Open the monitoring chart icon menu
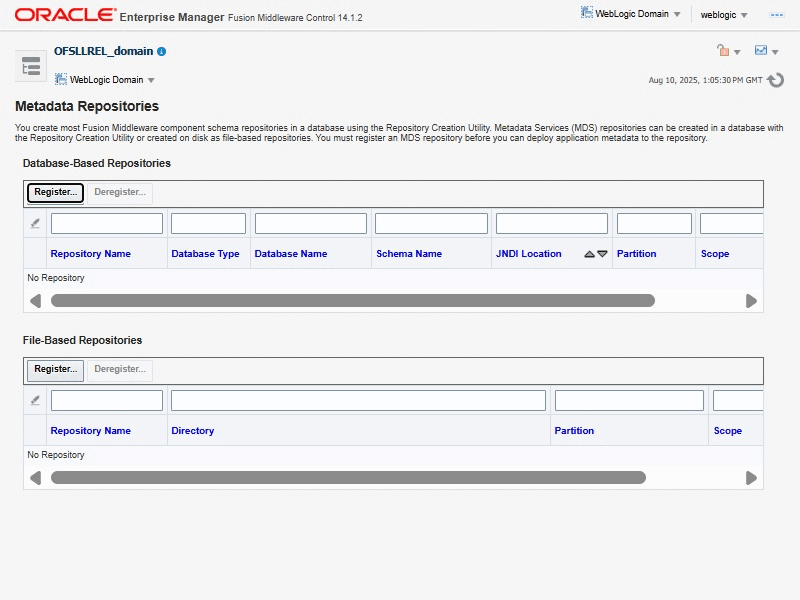Viewport: 800px width, 600px height. tap(766, 51)
